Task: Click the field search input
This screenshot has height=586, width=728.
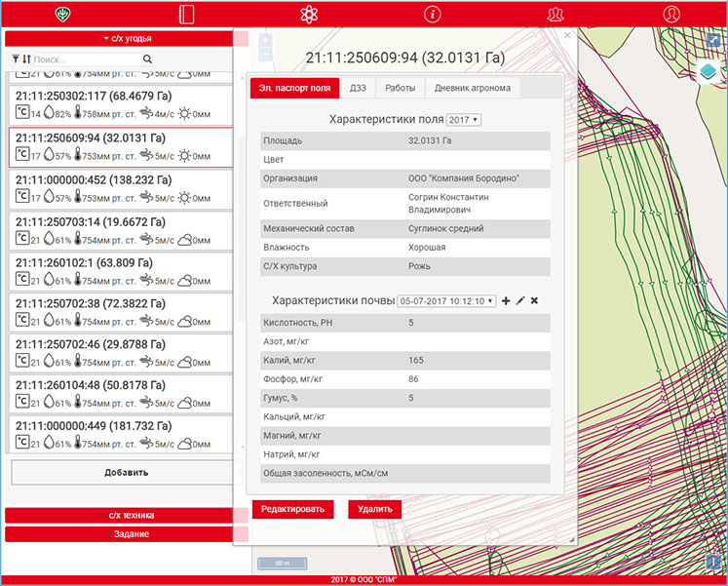Action: pos(87,59)
